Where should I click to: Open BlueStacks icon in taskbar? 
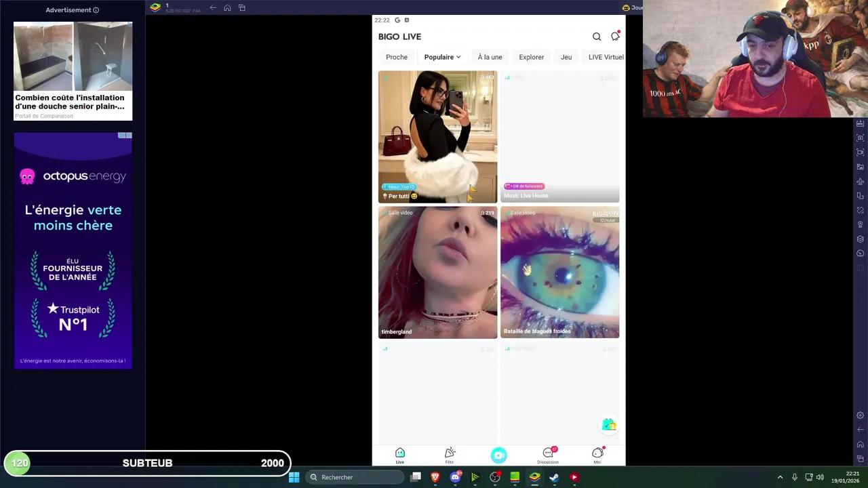click(x=534, y=477)
